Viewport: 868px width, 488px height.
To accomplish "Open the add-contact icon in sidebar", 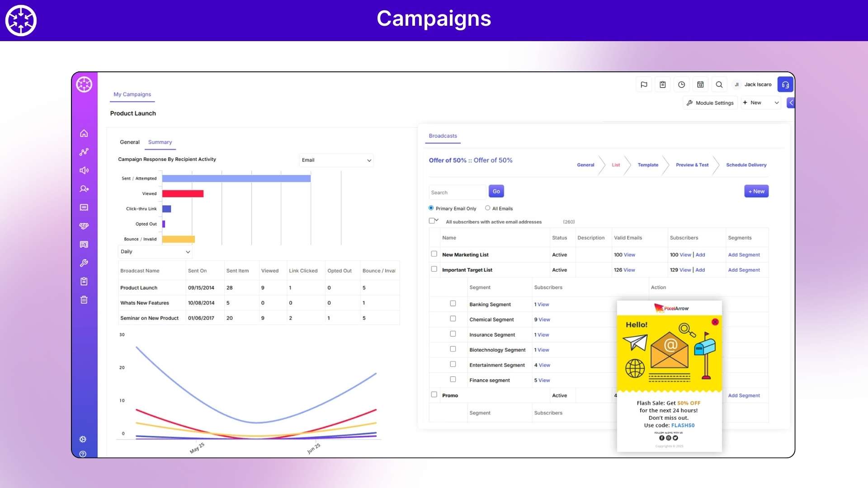I will click(x=84, y=189).
